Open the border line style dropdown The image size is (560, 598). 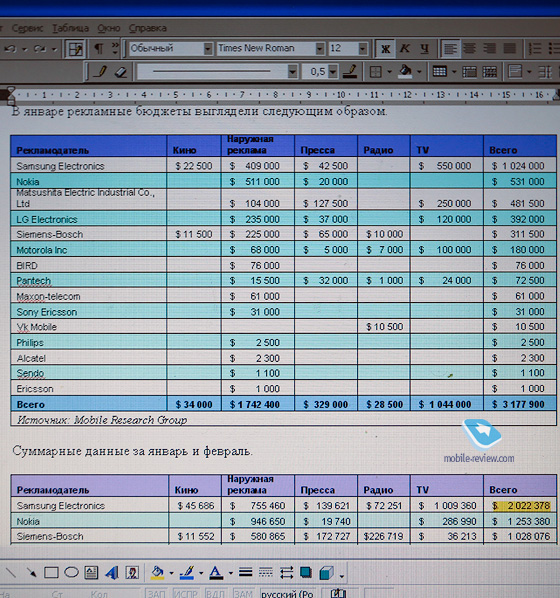pyautogui.click(x=292, y=71)
